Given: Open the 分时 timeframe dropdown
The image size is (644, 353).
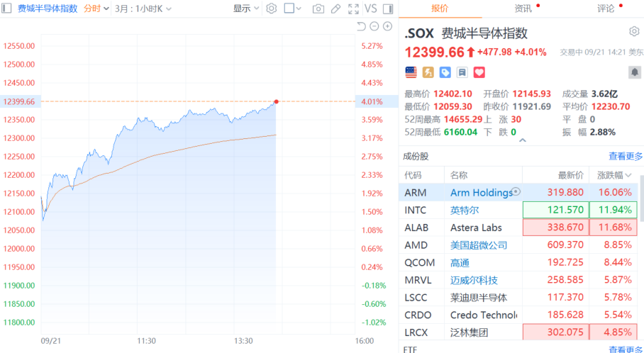Looking at the screenshot, I should click(x=96, y=9).
